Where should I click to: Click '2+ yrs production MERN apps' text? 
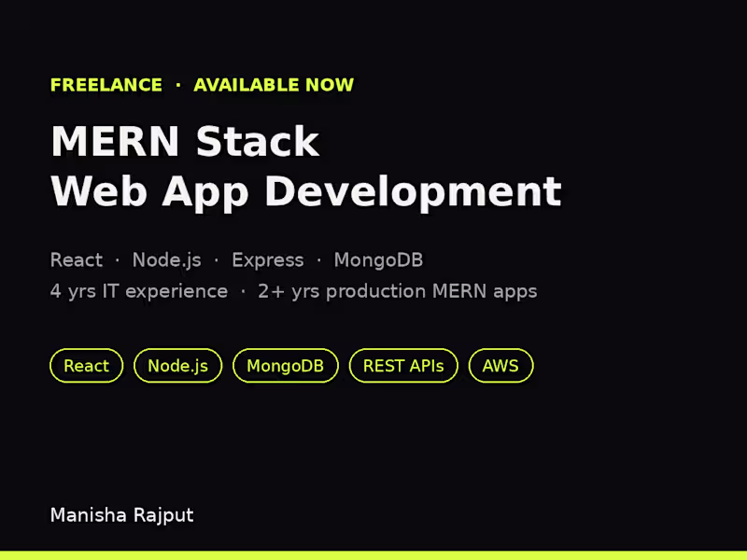point(398,291)
